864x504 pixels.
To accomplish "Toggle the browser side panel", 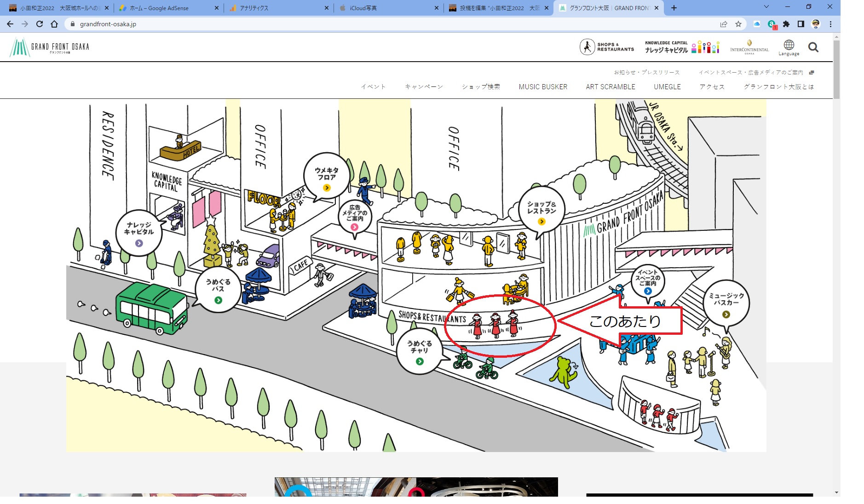I will [x=801, y=24].
